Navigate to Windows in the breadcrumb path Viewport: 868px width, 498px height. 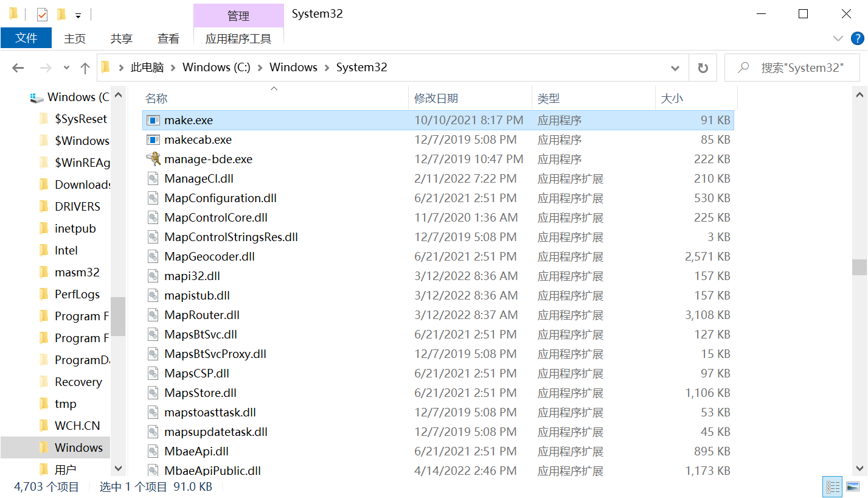tap(293, 68)
